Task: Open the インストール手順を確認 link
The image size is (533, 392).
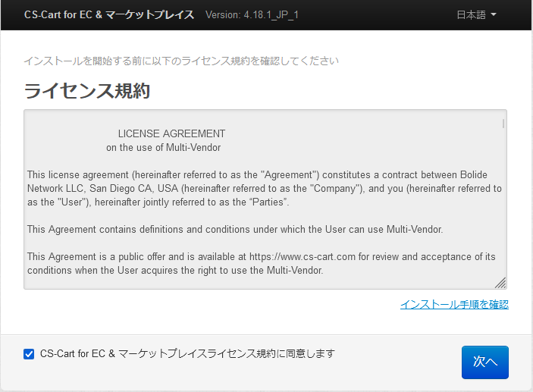Action: click(x=454, y=304)
